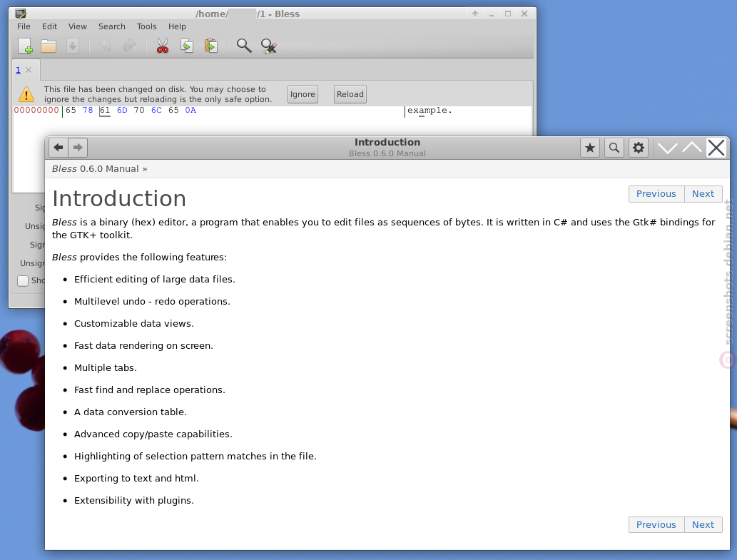Screen dimensions: 737x560
Task: Close the Introduction help window
Action: (x=716, y=148)
